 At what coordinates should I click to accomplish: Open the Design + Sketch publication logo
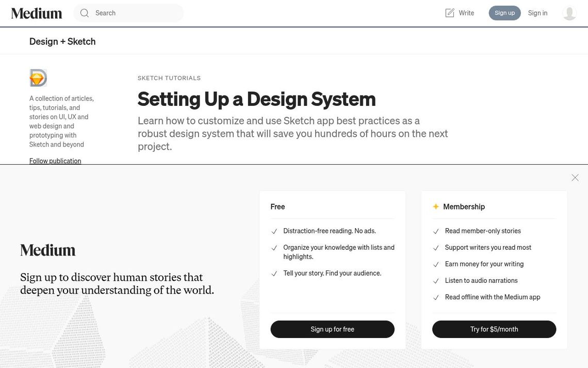tap(38, 77)
